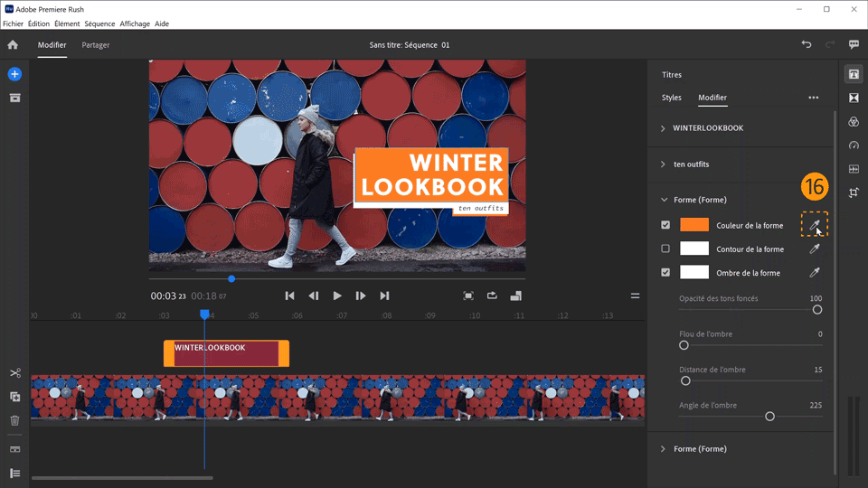Open the Titles panel icon
868x488 pixels.
854,74
